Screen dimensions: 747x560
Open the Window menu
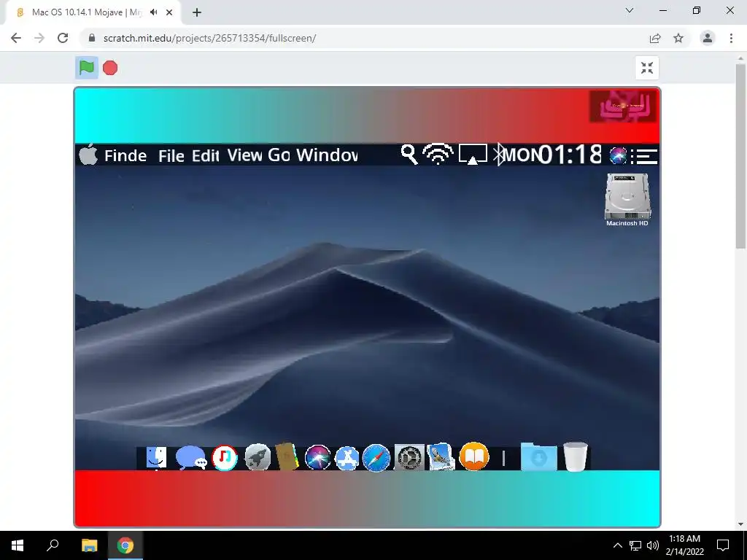click(x=327, y=155)
